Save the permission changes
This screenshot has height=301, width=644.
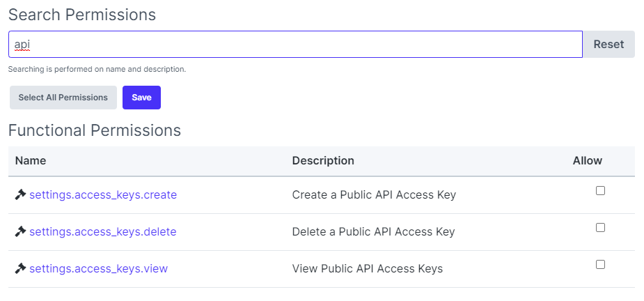click(141, 98)
